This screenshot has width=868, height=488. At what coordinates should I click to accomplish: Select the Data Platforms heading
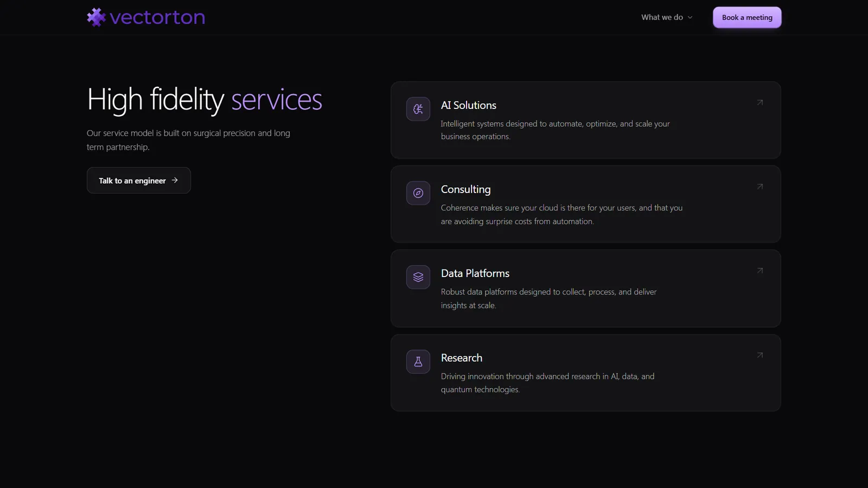click(x=475, y=273)
